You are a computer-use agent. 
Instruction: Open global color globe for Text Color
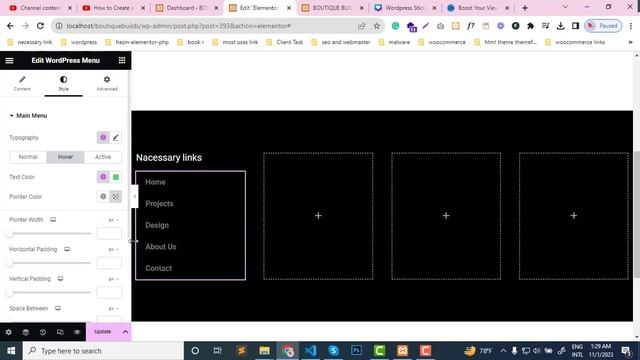[x=103, y=177]
